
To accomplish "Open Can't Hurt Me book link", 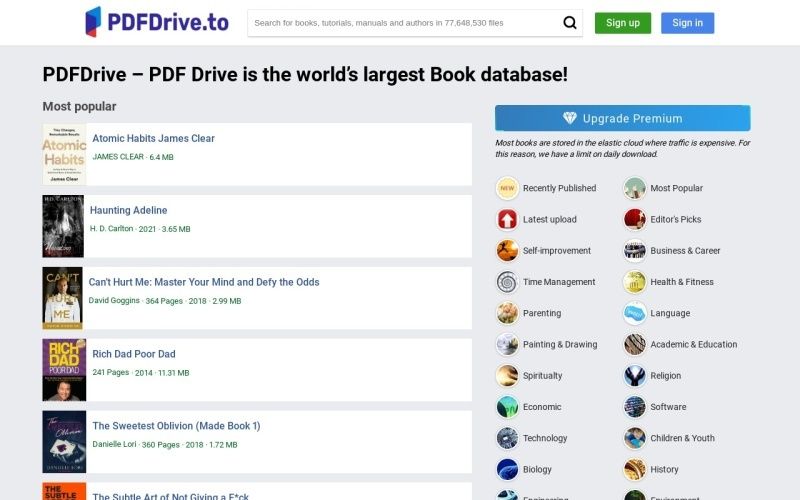I will (x=204, y=282).
